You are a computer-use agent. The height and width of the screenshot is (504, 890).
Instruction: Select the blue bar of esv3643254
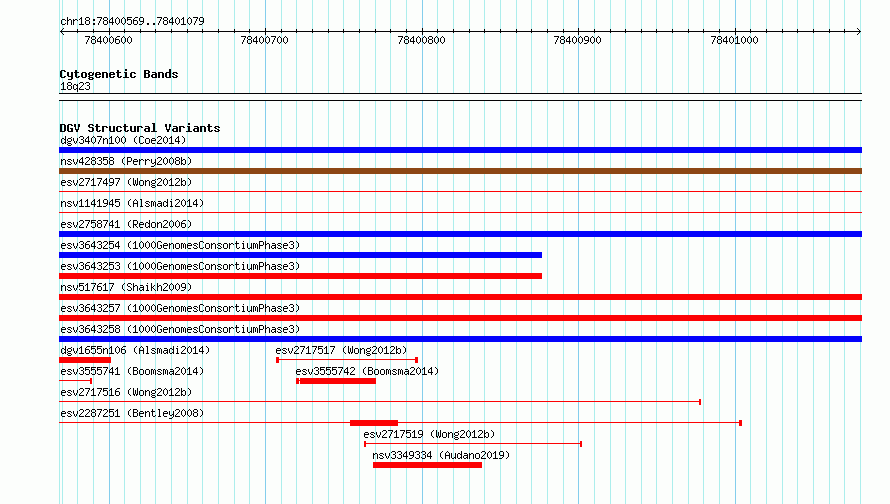[x=300, y=255]
